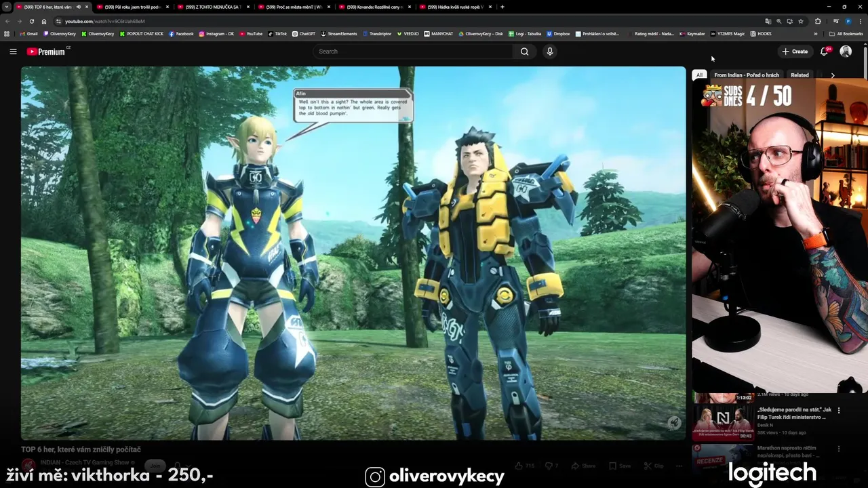The height and width of the screenshot is (488, 868).
Task: Open the POPOUT CHAT KICK bookmark
Action: [142, 33]
